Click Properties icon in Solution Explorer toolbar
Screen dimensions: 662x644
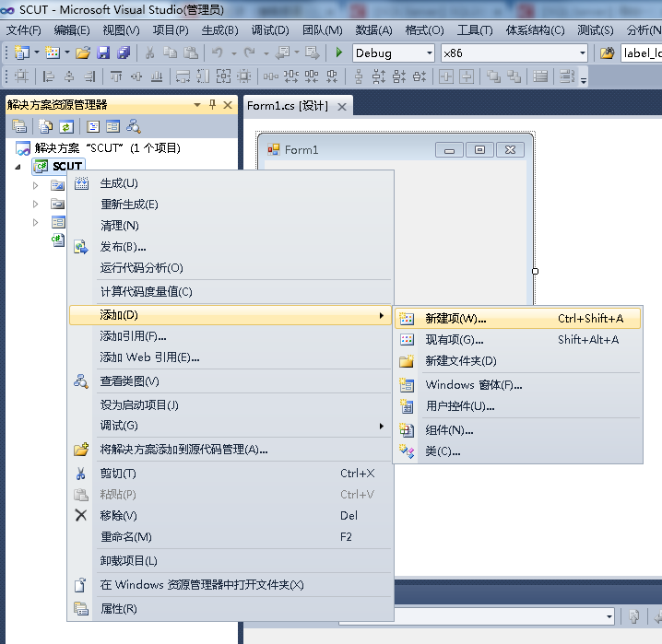pyautogui.click(x=19, y=126)
